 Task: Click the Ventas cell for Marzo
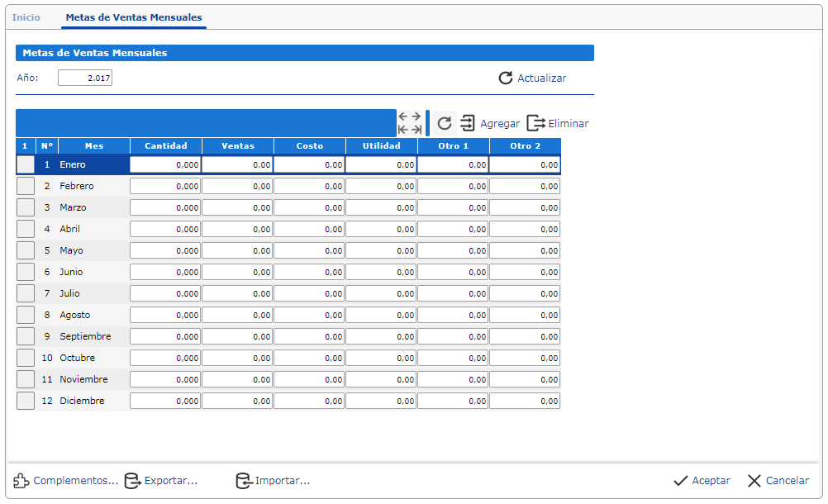pyautogui.click(x=237, y=207)
